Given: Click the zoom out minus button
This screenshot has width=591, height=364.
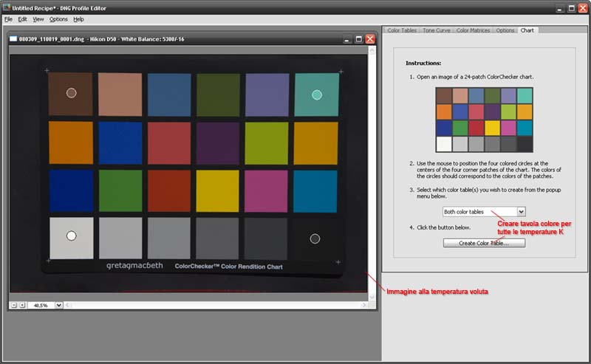Looking at the screenshot, I should (x=14, y=305).
